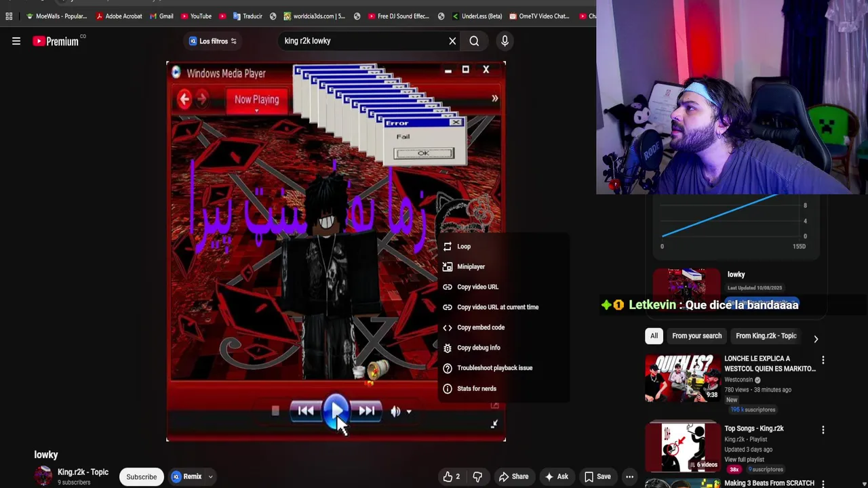The image size is (868, 488).
Task: Select the All filter chip
Action: coord(654,335)
